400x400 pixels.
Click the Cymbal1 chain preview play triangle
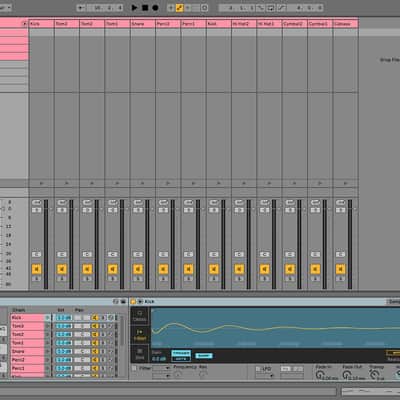point(320,183)
